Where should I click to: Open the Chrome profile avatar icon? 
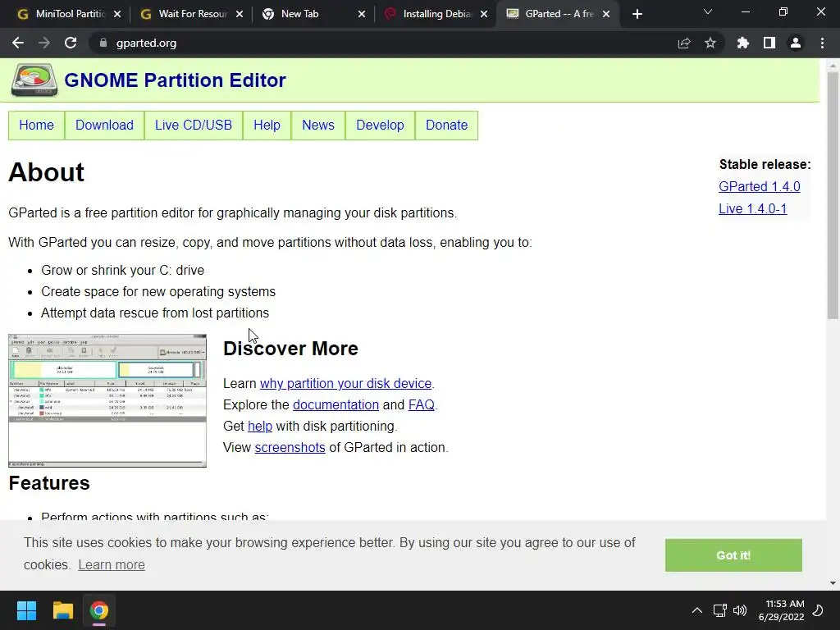point(796,43)
